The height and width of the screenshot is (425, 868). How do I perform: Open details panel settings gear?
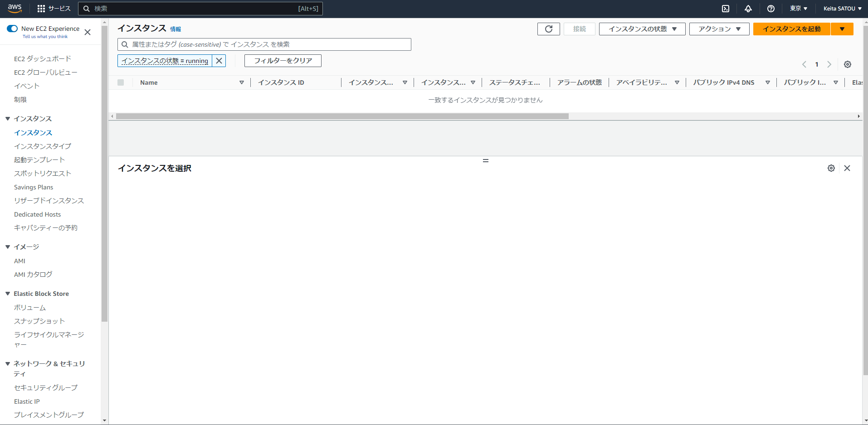click(831, 168)
